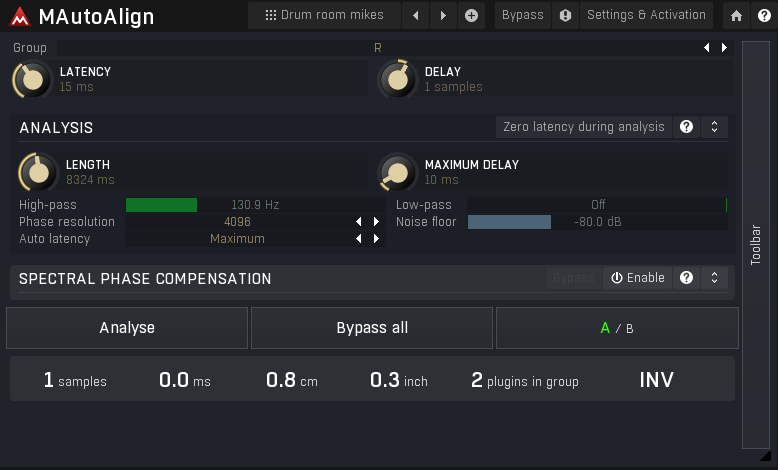This screenshot has height=470, width=778.
Task: Click the Bypass all button
Action: tap(372, 328)
